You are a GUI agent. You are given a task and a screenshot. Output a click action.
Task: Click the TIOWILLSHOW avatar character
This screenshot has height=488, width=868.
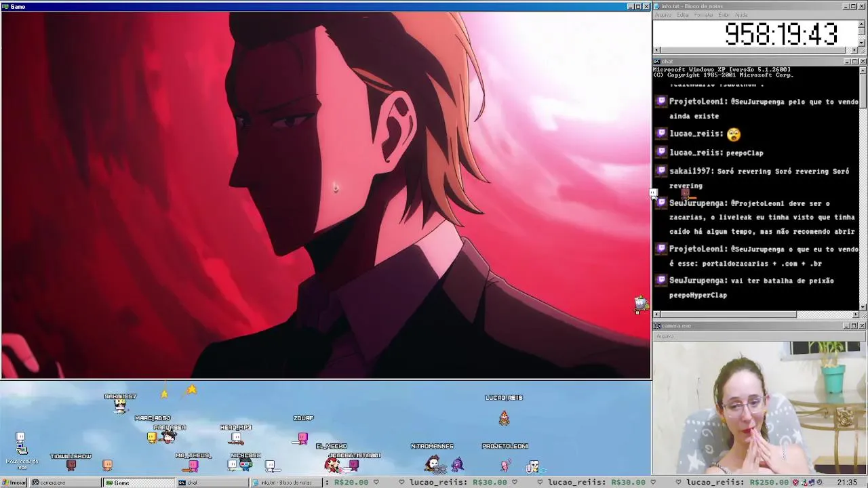click(x=71, y=465)
